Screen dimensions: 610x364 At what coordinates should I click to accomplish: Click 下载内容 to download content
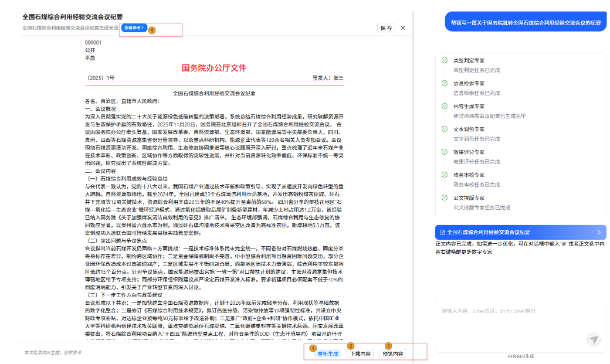point(360,353)
